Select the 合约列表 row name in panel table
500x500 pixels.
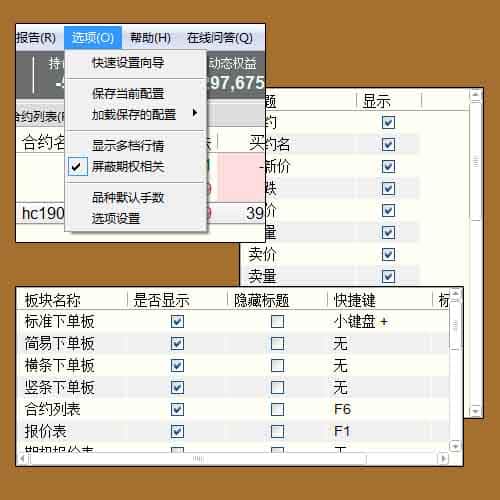(53, 410)
